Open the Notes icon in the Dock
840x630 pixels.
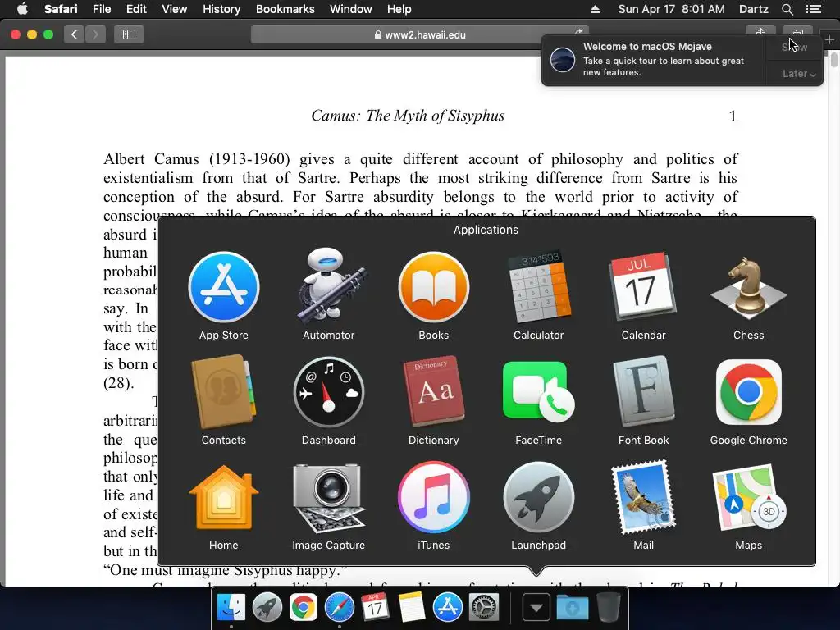tap(411, 608)
